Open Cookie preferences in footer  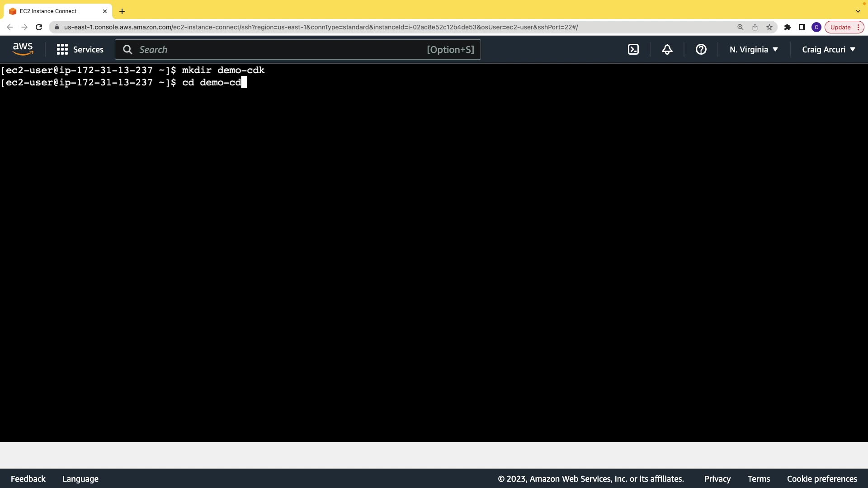coord(822,479)
